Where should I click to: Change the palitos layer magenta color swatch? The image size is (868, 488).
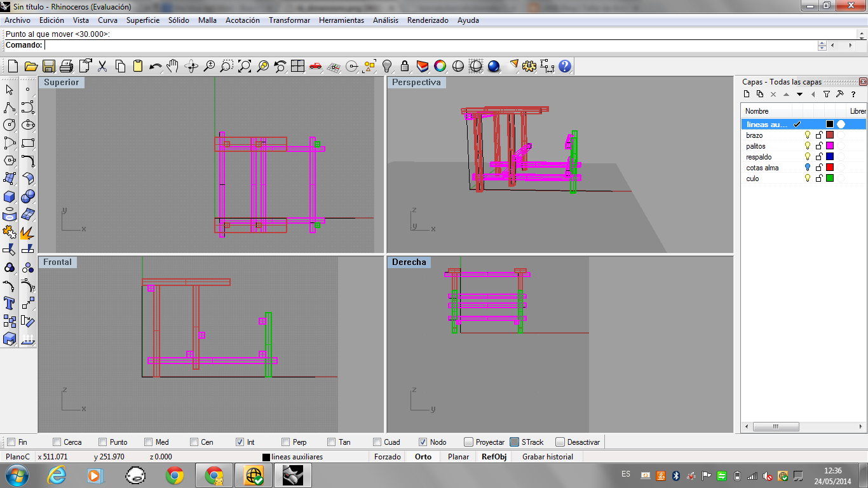coord(830,146)
